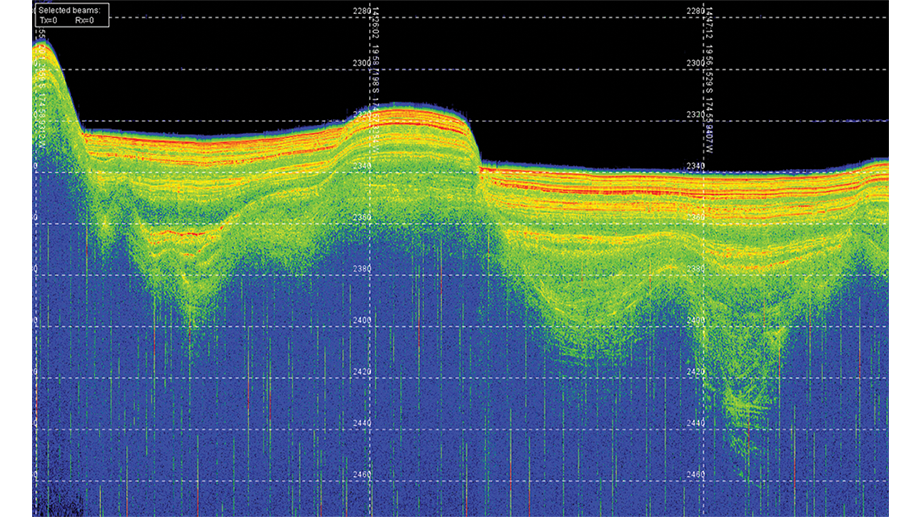
Task: Click the Selected beams info box
Action: [x=70, y=14]
